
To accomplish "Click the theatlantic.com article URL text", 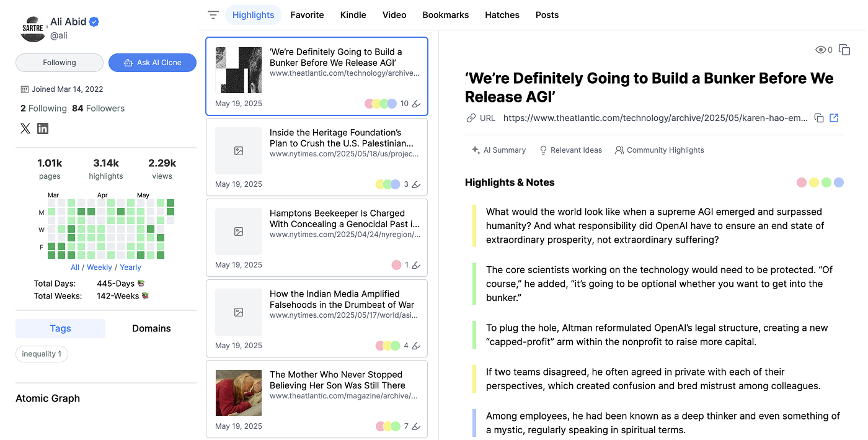I will (655, 118).
